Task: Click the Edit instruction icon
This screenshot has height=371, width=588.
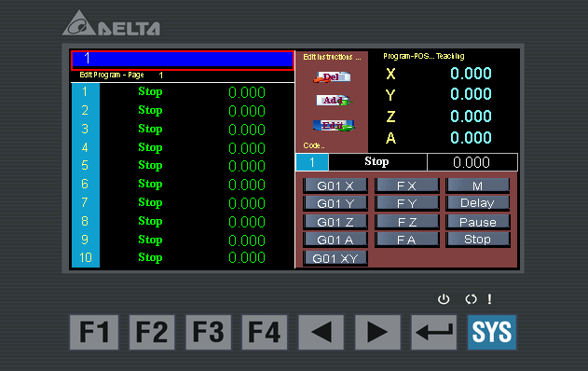Action: click(x=334, y=125)
